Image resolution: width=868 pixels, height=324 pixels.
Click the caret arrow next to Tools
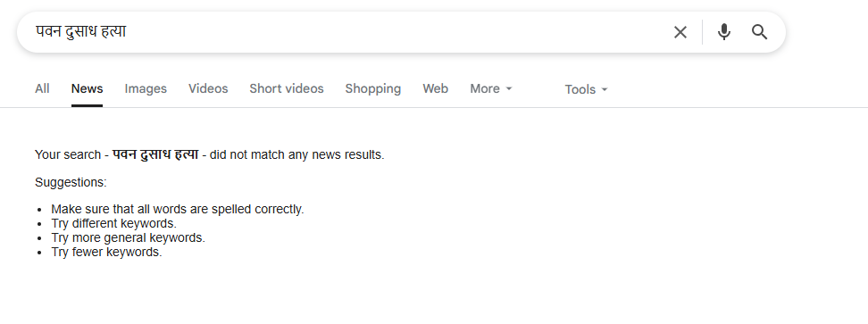(605, 89)
